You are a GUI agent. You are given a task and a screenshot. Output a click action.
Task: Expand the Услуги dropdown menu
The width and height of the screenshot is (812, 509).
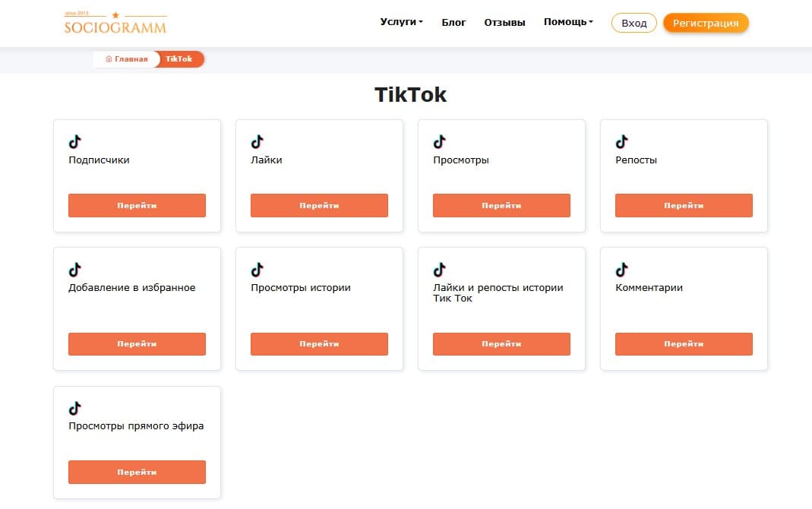(401, 22)
